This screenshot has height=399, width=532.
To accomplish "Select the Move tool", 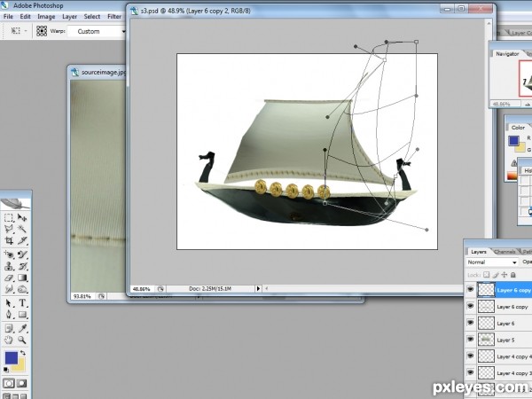I will point(22,217).
